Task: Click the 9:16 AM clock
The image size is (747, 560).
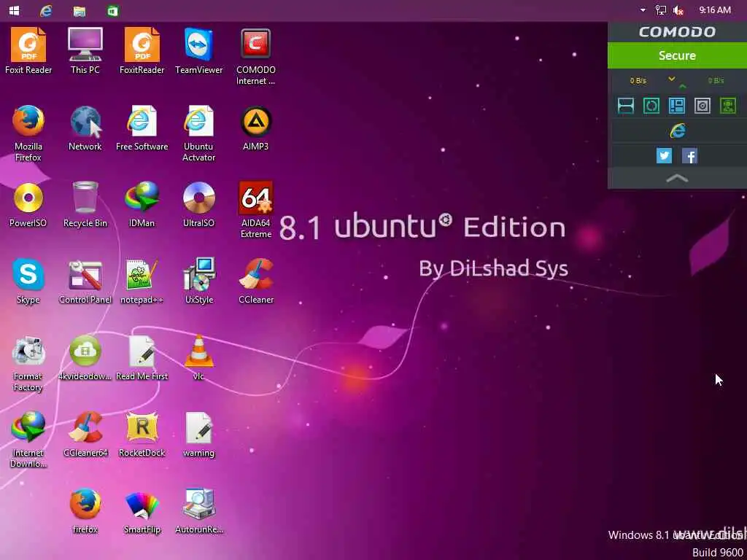Action: click(715, 10)
